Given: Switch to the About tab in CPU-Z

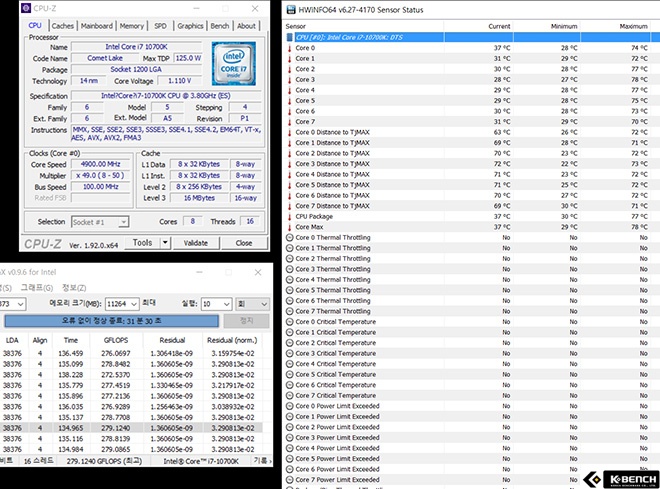Looking at the screenshot, I should (246, 26).
